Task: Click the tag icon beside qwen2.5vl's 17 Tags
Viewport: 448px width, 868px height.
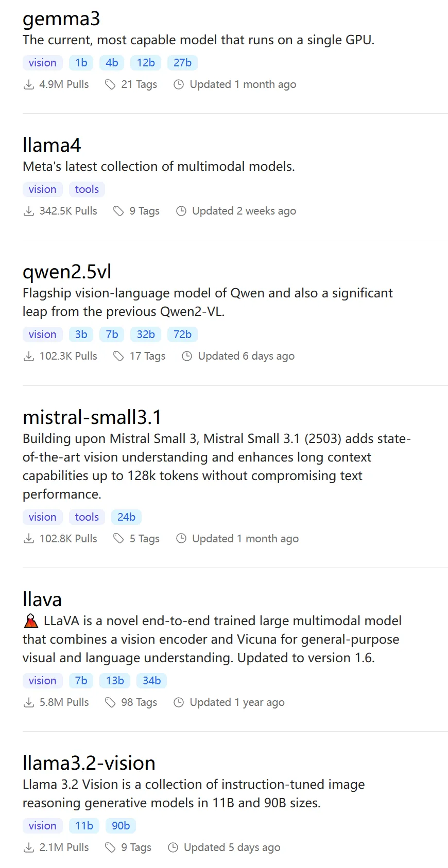Action: (118, 356)
